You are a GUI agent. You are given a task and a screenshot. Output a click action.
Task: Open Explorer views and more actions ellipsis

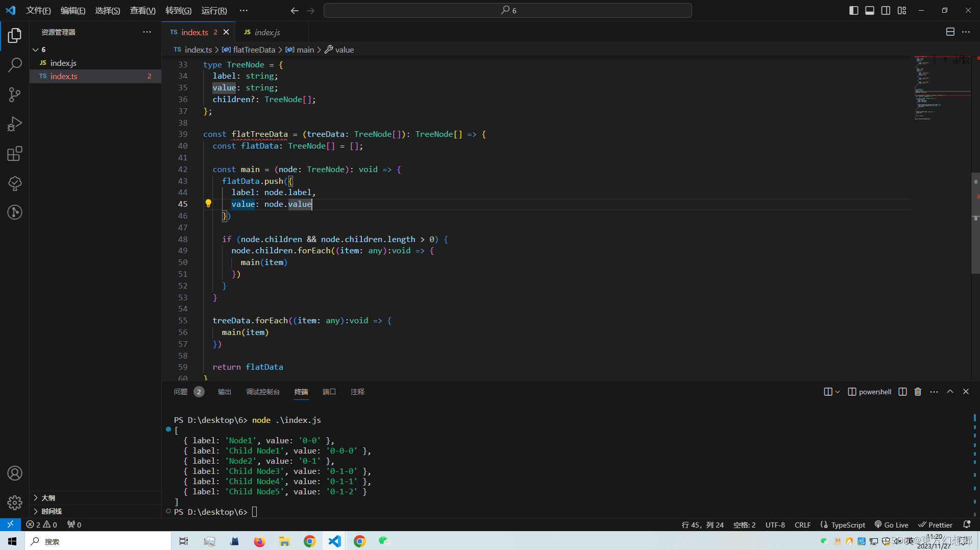pos(147,32)
